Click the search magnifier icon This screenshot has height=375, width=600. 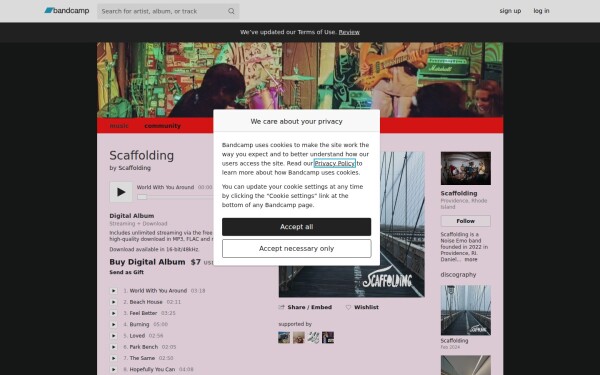[231, 11]
